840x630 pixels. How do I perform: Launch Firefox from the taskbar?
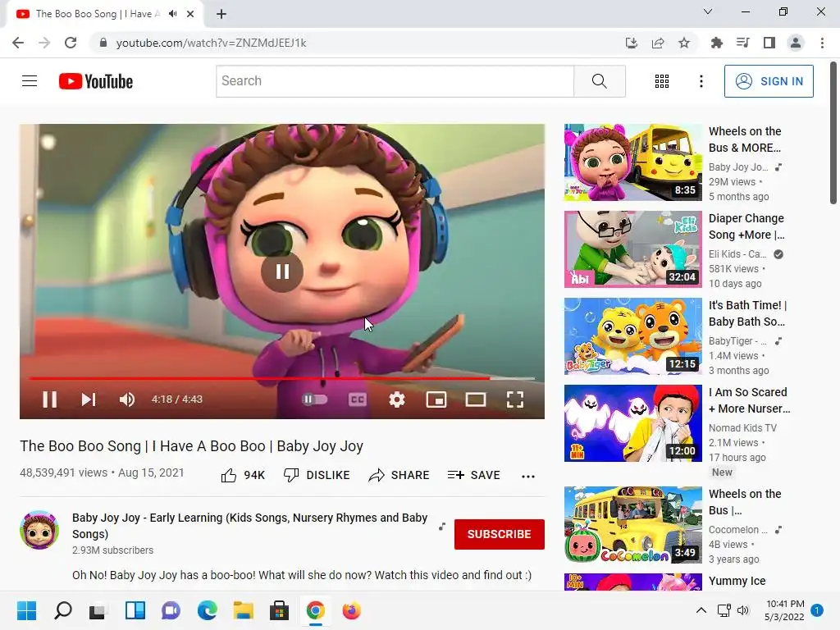coord(351,610)
